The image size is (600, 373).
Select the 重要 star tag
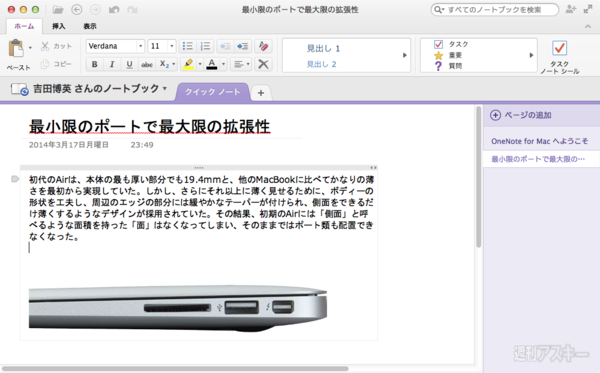pyautogui.click(x=439, y=55)
